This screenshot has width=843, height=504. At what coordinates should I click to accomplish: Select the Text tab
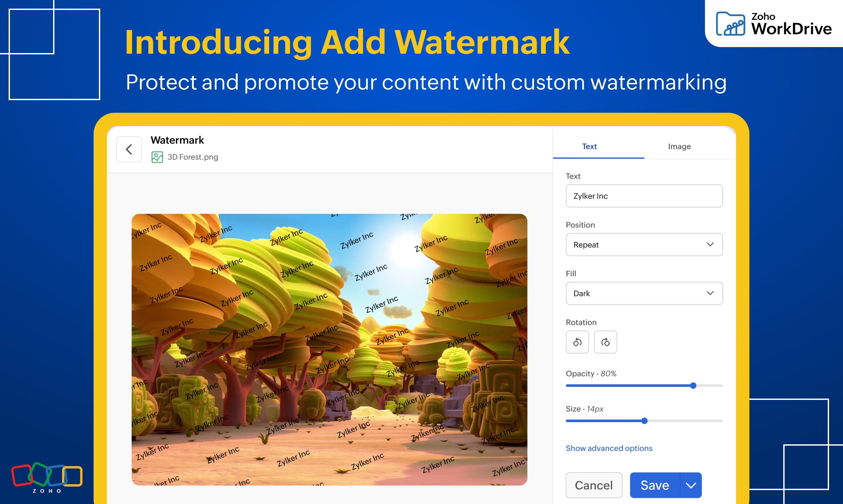click(589, 146)
